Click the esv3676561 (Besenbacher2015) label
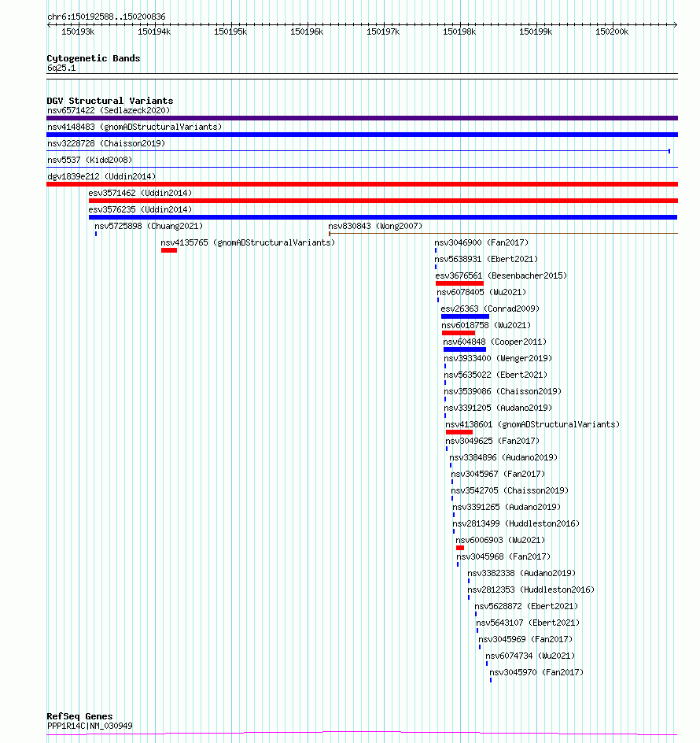 [501, 276]
